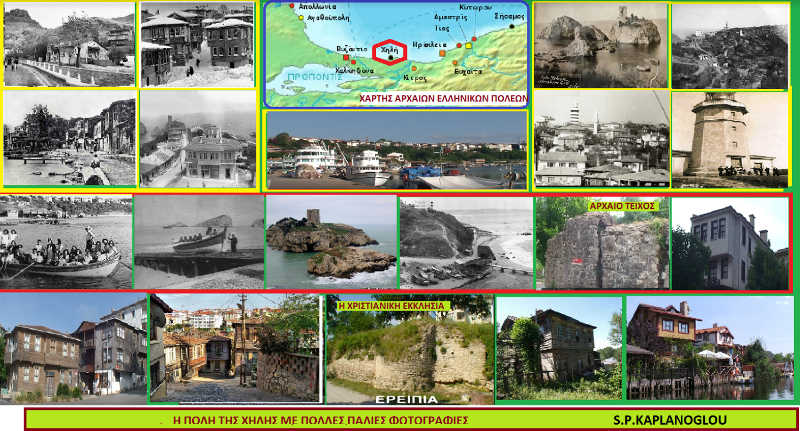
Task: Click the red Απολλωνία dot on map
Action: click(x=292, y=6)
